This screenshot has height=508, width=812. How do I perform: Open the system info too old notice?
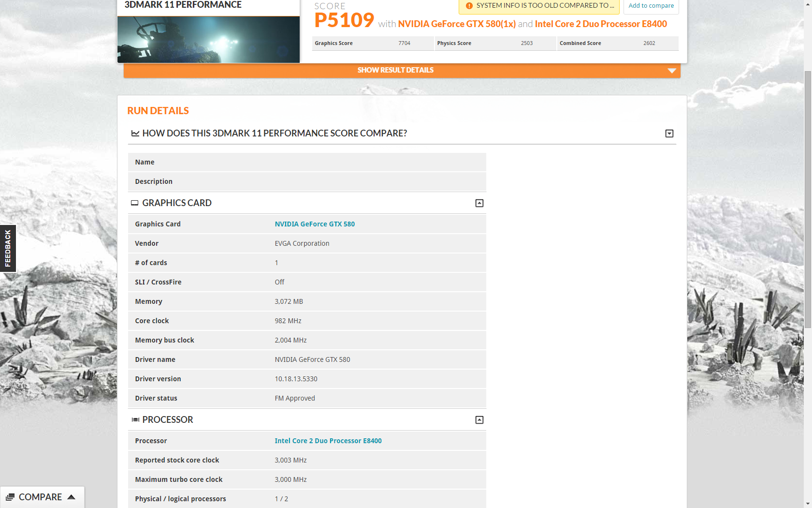pos(539,6)
